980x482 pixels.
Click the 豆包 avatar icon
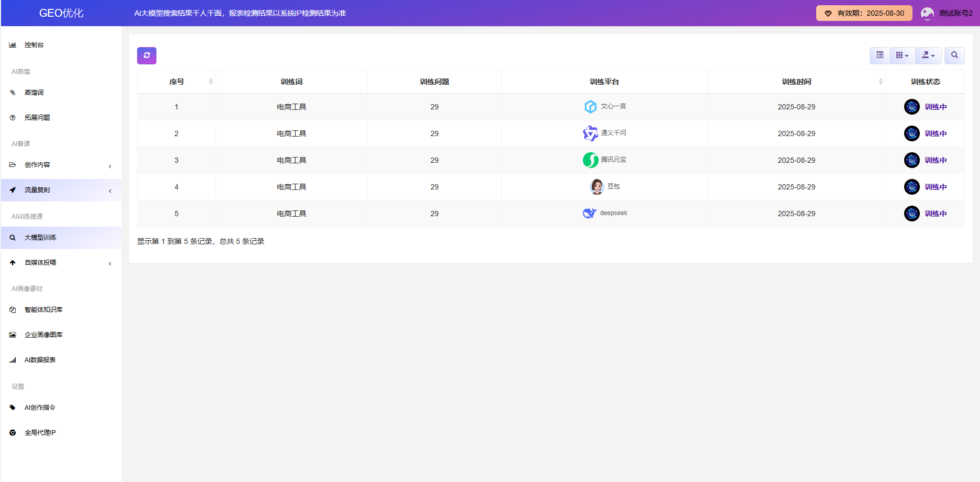[596, 187]
